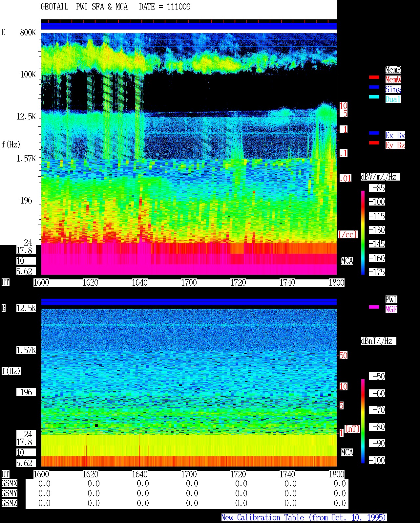The width and height of the screenshot is (420, 523).
Task: Click the New Calibration Table note
Action: point(304,518)
